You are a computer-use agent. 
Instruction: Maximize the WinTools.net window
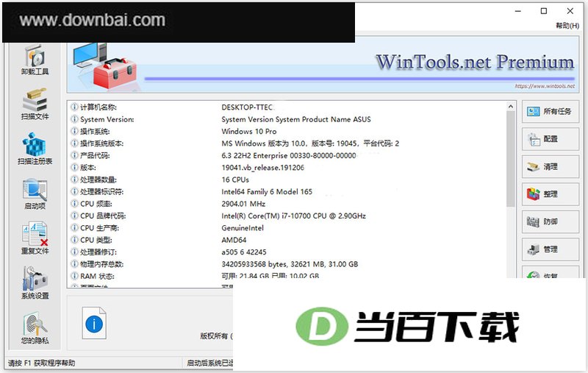544,11
